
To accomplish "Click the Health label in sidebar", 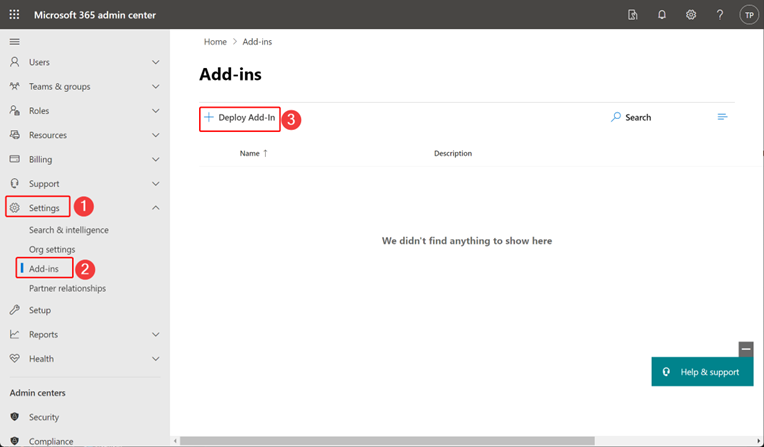I will point(41,359).
